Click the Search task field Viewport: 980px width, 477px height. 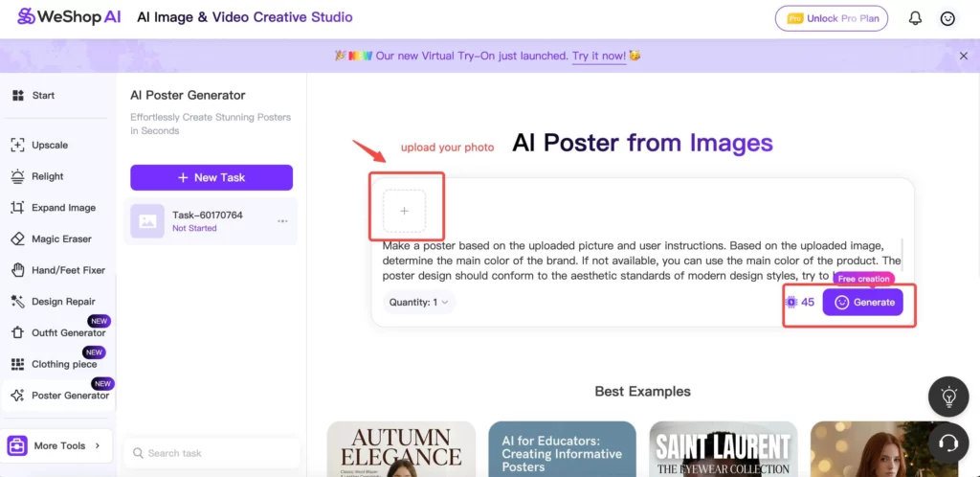tap(212, 453)
